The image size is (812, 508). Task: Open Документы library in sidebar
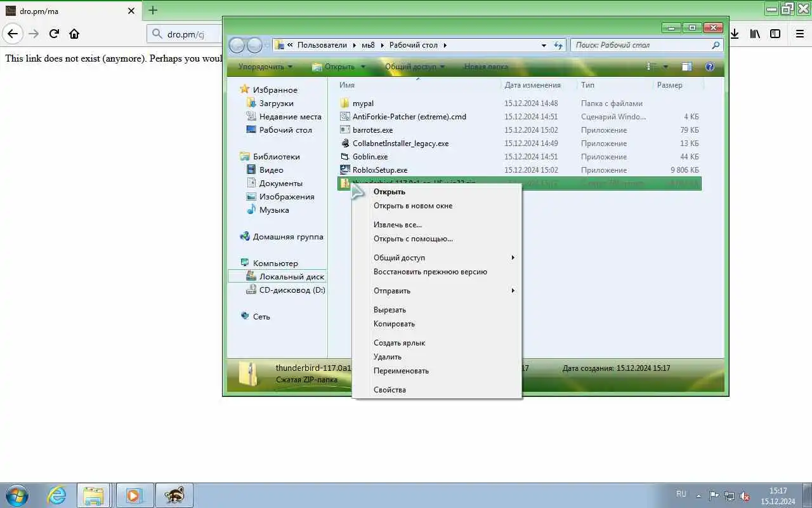pos(280,184)
